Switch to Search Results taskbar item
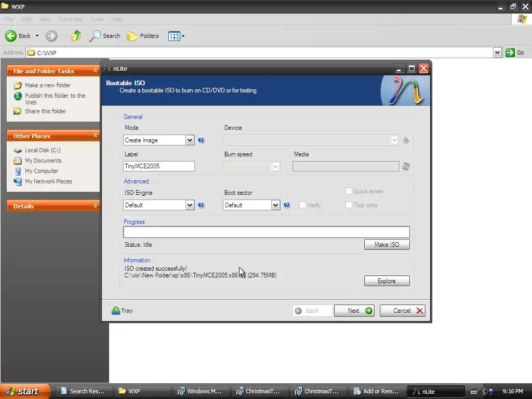Viewport: 532px width, 399px height. [83, 391]
